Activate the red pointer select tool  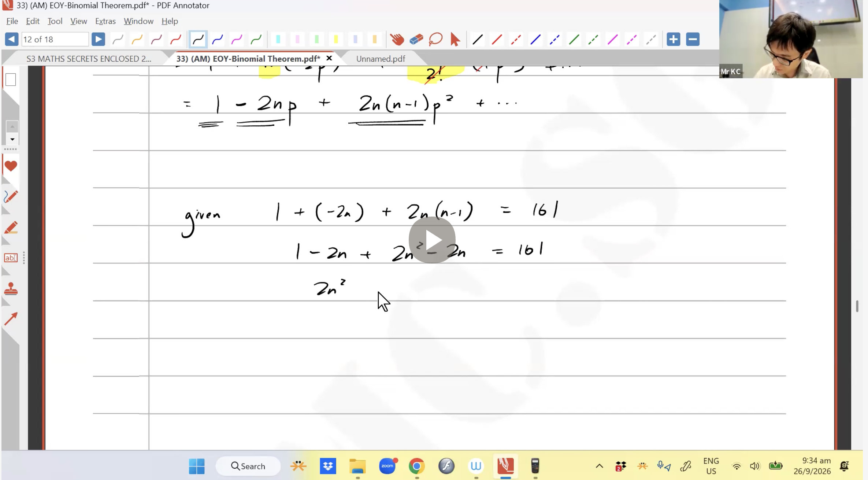point(455,39)
